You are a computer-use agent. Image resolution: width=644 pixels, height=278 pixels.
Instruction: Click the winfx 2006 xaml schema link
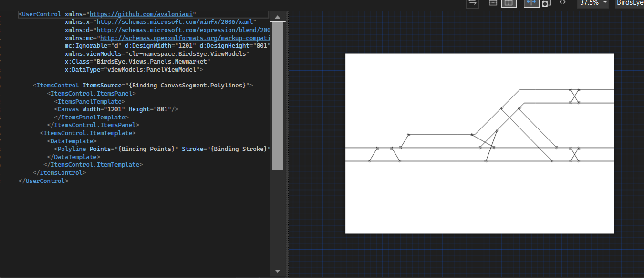[175, 21]
